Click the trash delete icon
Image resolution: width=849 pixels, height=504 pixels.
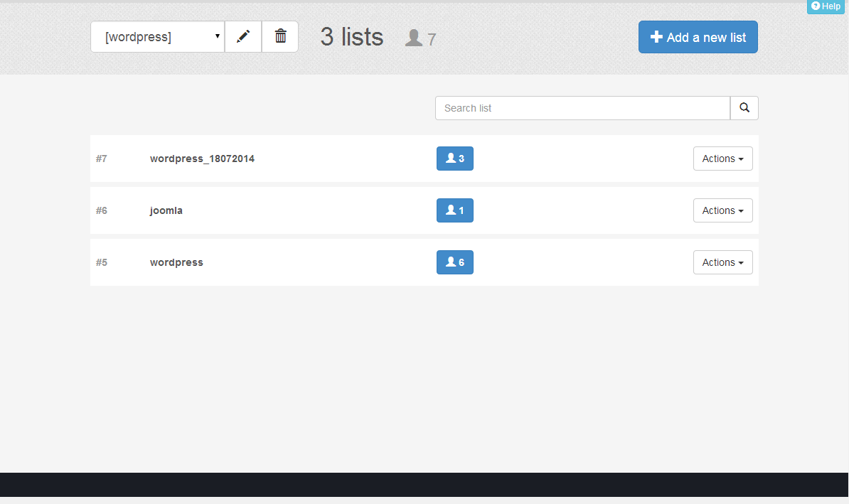pos(280,36)
